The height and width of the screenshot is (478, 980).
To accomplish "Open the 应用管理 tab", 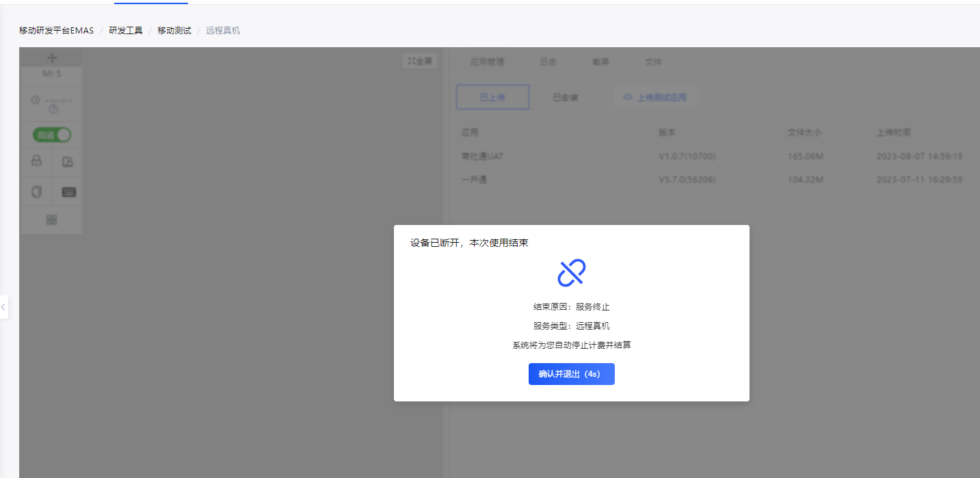I will click(x=487, y=62).
